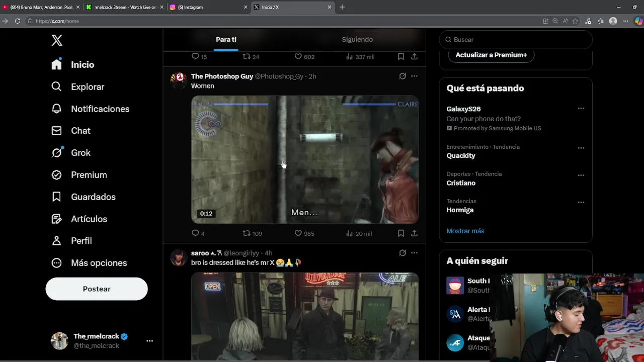Click Actualizar a Premium+ button
The width and height of the screenshot is (644, 362).
(491, 55)
